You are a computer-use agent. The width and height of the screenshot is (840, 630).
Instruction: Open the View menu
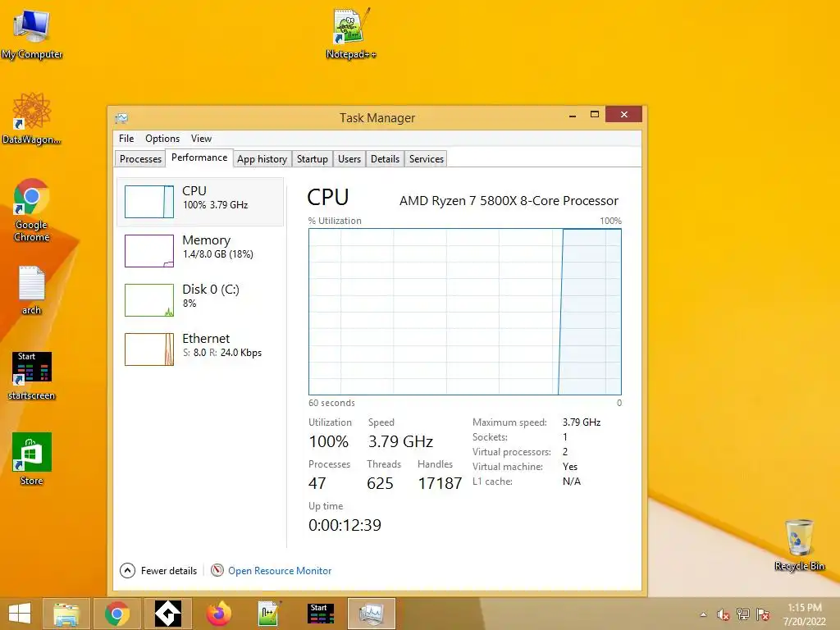202,139
